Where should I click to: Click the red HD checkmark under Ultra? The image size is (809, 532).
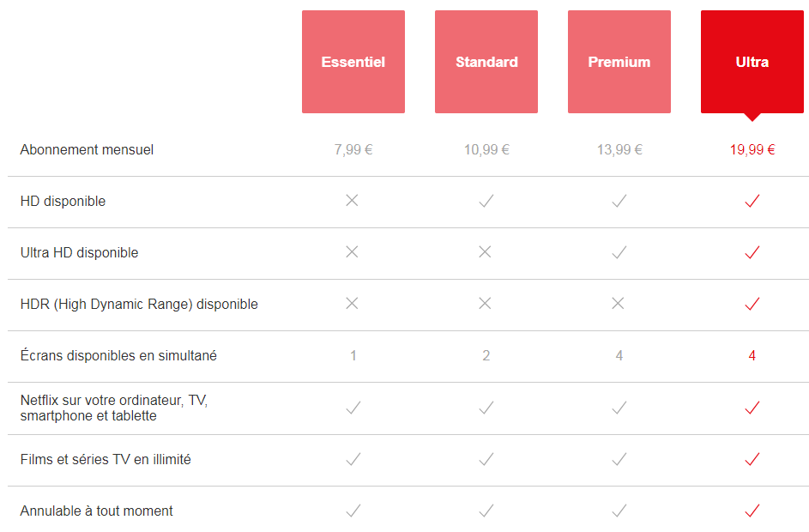coord(752,201)
